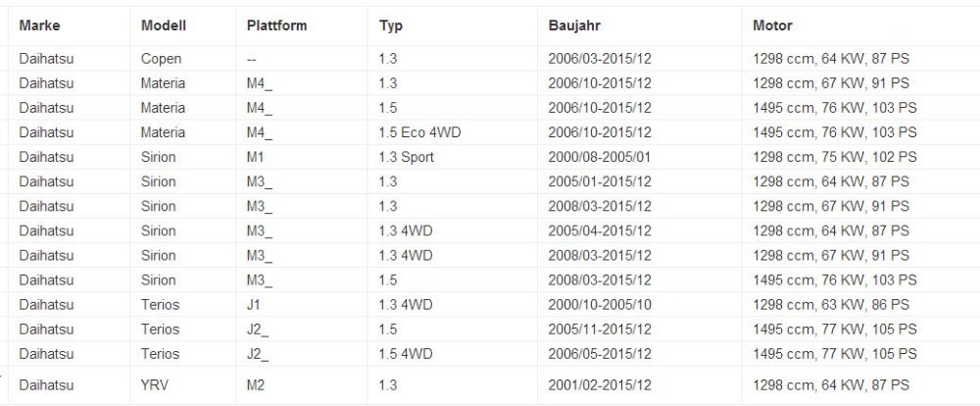Viewport: 980px width, 406px height.
Task: Select the 2006/03-2015/12 year range cell
Action: [x=600, y=59]
